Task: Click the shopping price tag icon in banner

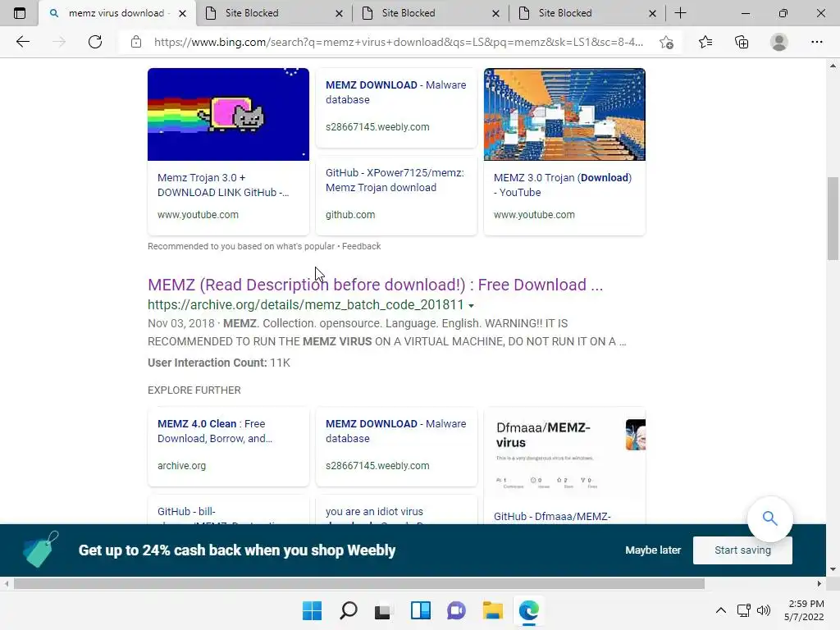Action: click(x=40, y=549)
